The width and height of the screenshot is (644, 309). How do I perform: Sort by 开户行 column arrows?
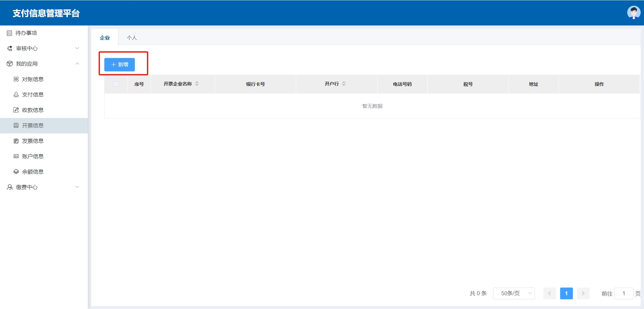pyautogui.click(x=344, y=84)
